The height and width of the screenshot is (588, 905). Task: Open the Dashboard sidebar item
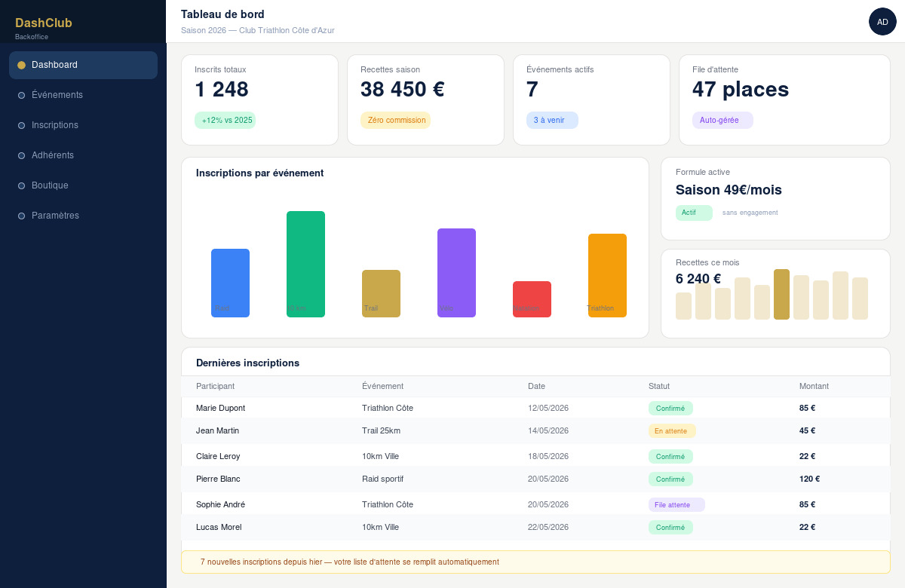83,65
